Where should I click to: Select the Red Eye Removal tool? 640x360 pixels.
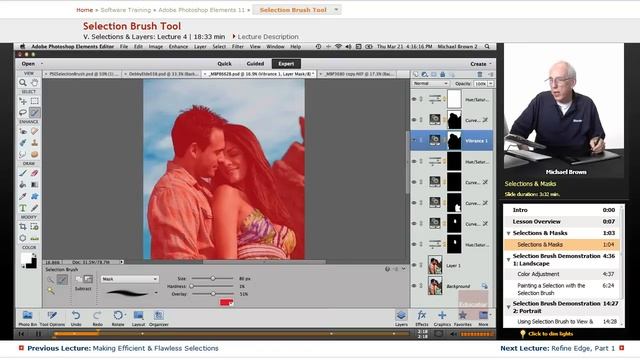tap(23, 131)
